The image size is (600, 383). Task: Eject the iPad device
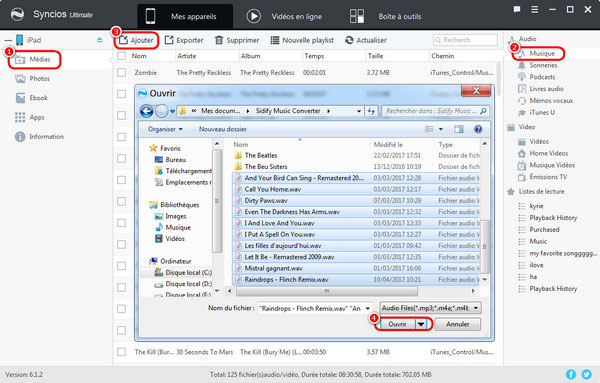point(100,40)
